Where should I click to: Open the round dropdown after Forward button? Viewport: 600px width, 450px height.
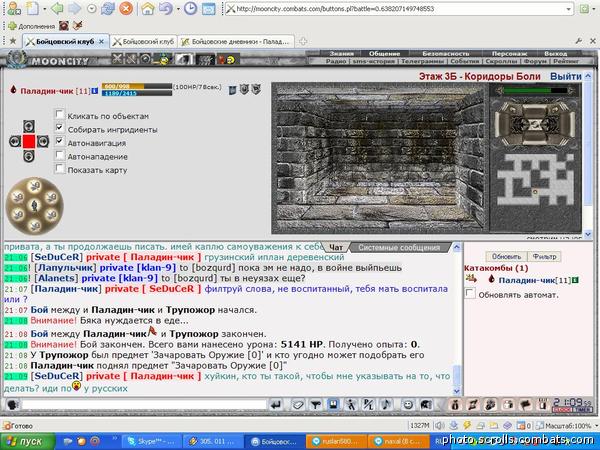pos(91,8)
